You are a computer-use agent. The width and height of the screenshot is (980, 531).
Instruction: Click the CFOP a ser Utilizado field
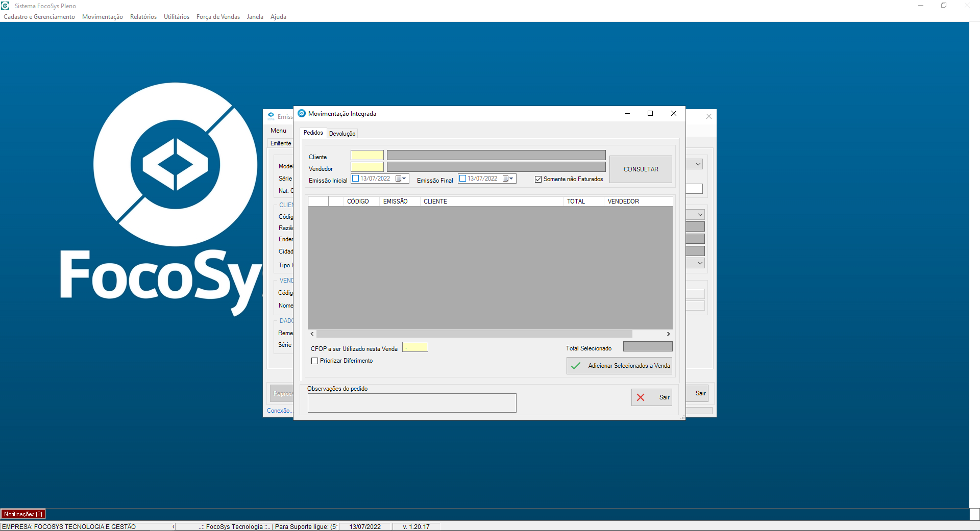(415, 347)
